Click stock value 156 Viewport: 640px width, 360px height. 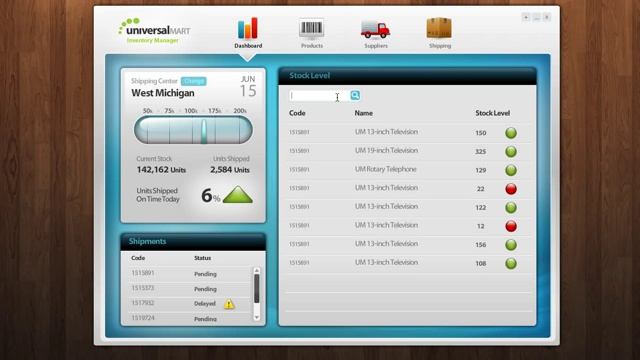point(481,244)
